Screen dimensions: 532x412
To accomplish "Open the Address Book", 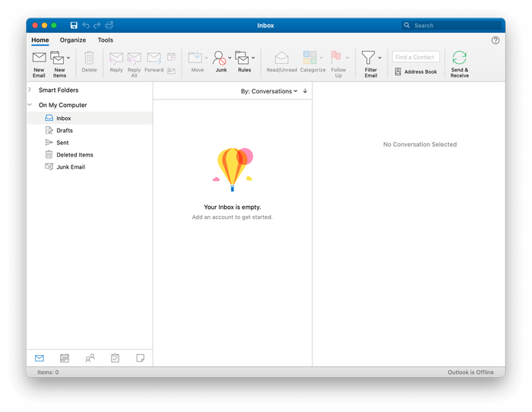I will click(x=416, y=71).
